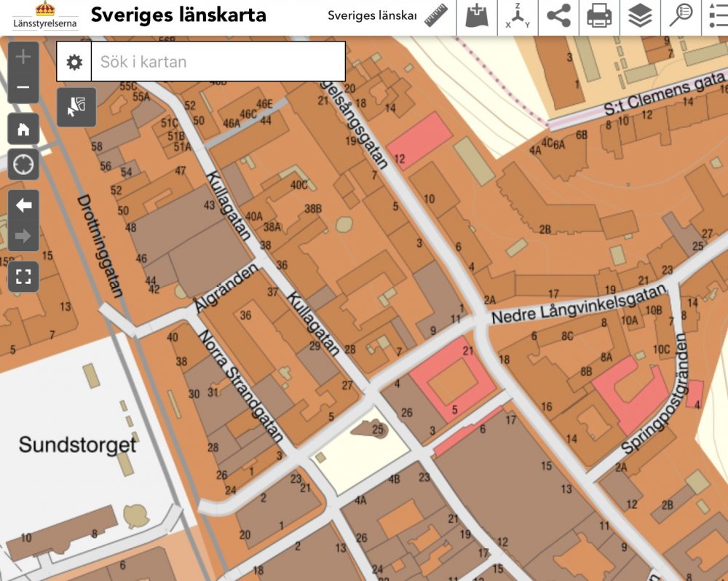Click the share map icon
The height and width of the screenshot is (581, 728).
pyautogui.click(x=558, y=15)
